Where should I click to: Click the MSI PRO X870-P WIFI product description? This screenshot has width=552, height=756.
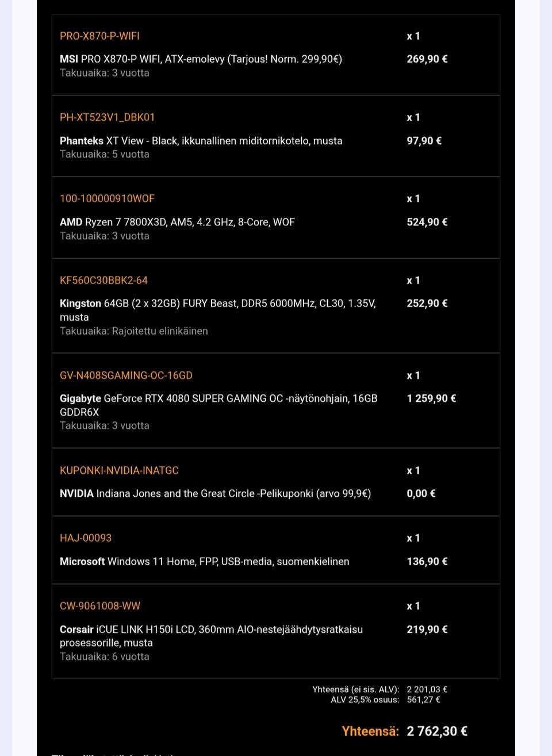[201, 59]
